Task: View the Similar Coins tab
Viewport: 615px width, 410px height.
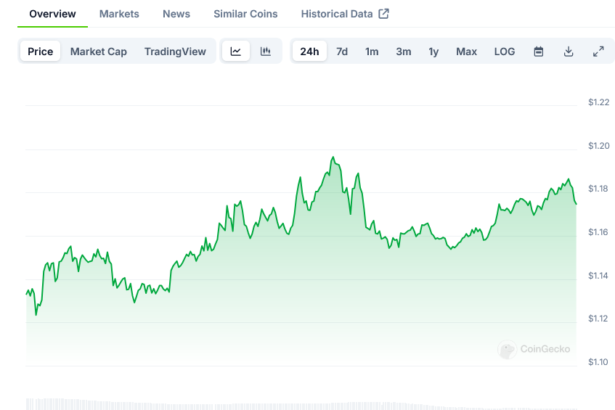Action: 246,14
